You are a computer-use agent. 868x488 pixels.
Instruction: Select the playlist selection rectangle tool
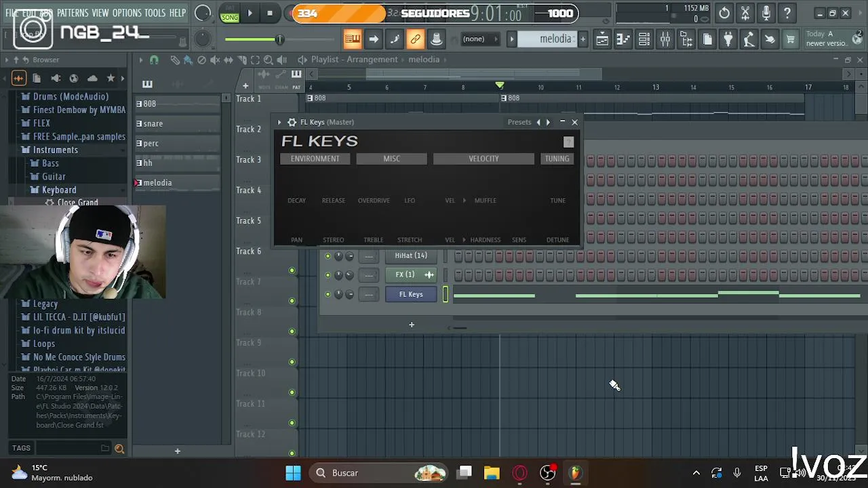255,60
